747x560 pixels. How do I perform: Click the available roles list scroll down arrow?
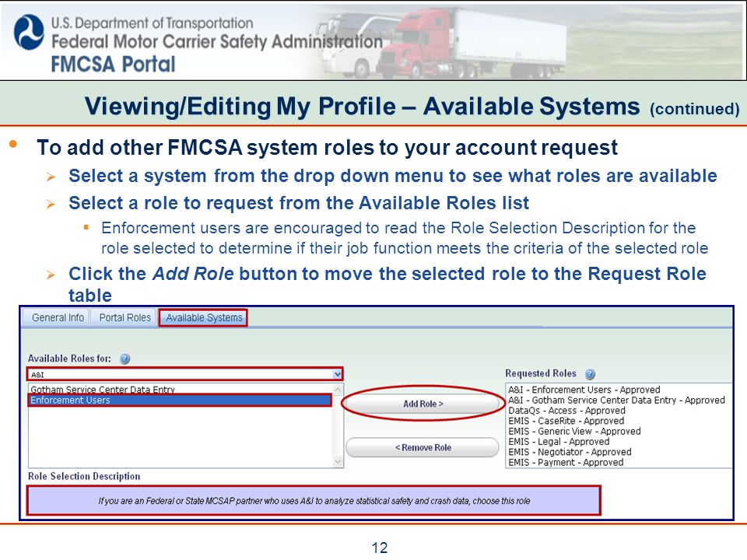pos(338,461)
